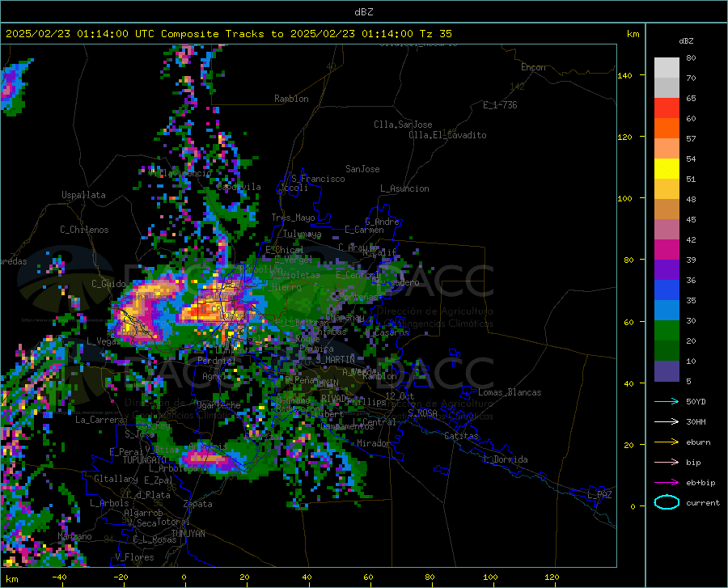
Task: Click the C_Chilenos map label
Action: pos(84,230)
